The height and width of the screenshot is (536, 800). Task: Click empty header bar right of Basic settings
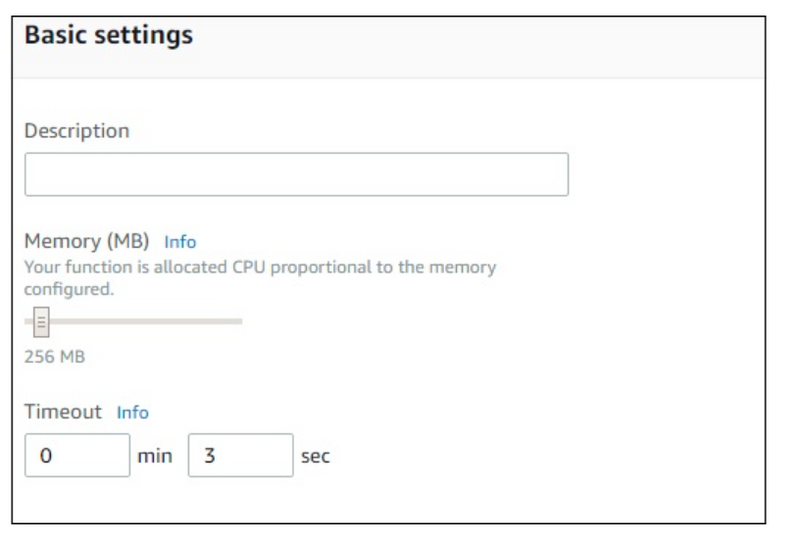point(500,40)
